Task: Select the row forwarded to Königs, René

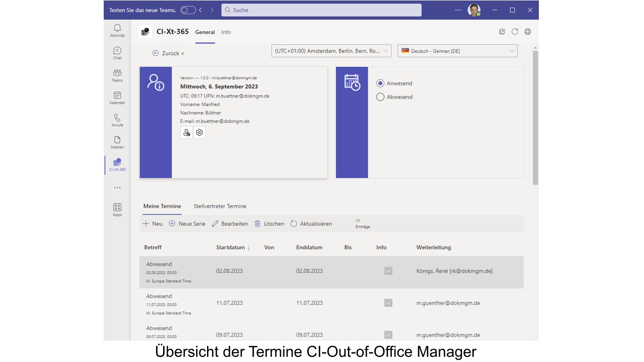Action: point(331,272)
